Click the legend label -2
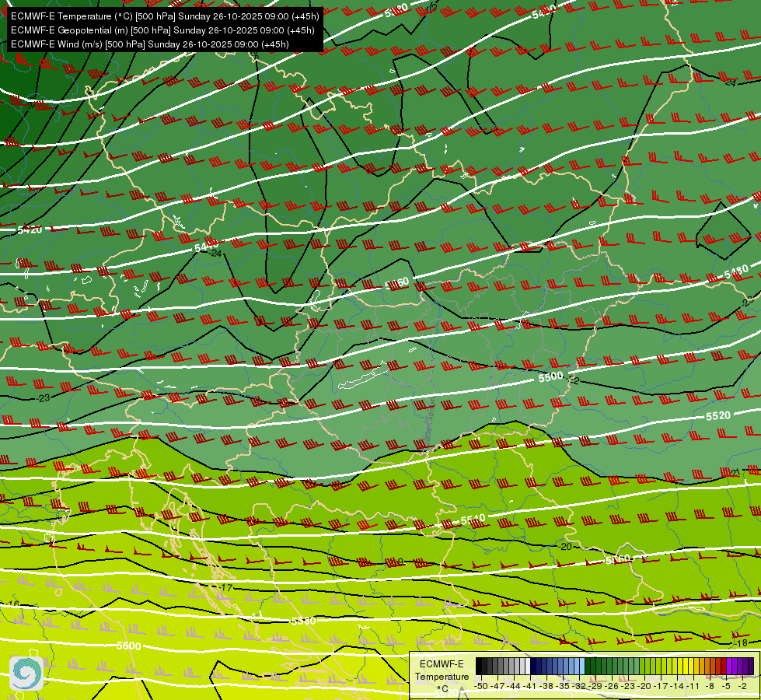Screen dimensions: 761x700 (x=742, y=686)
